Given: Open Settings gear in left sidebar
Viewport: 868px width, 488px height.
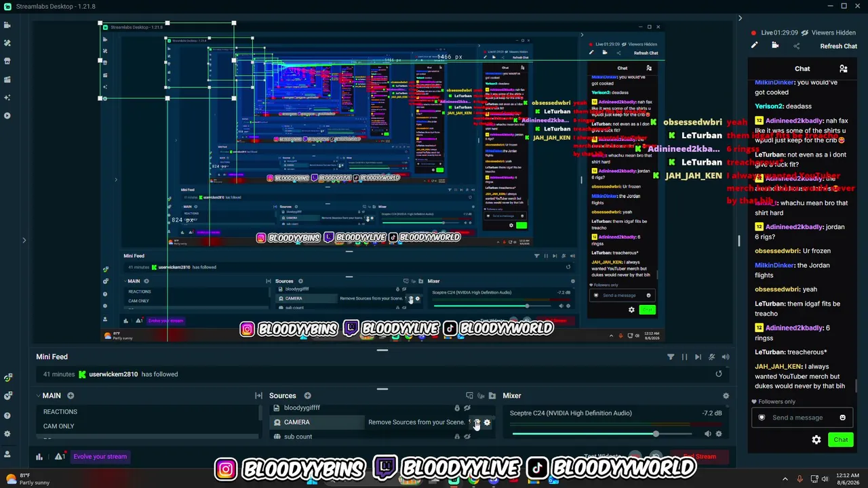Looking at the screenshot, I should point(7,434).
